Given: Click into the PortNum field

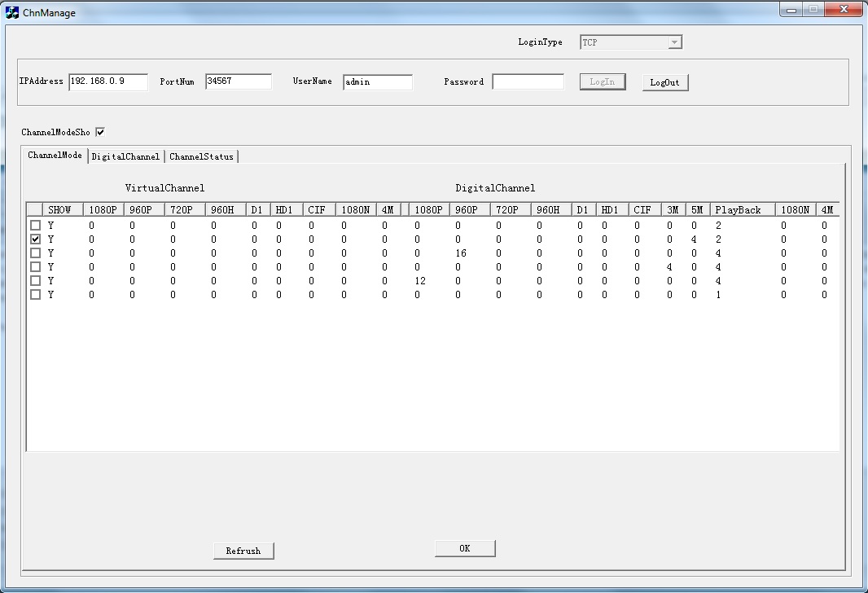Looking at the screenshot, I should coord(238,81).
